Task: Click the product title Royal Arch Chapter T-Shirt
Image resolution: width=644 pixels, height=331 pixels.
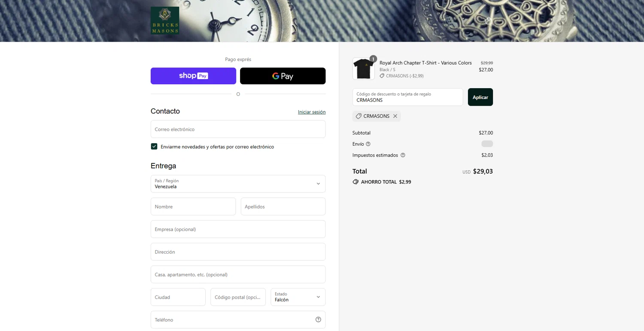Action: [x=425, y=63]
